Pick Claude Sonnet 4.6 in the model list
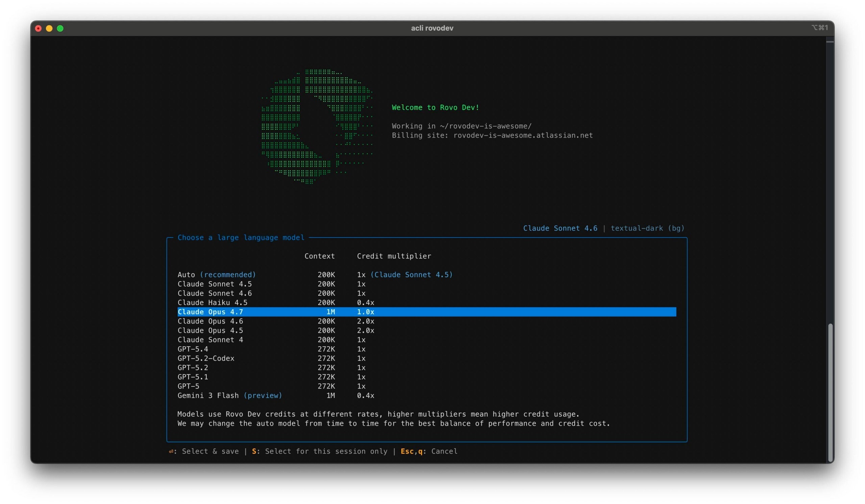Viewport: 865px width, 504px height. point(427,293)
